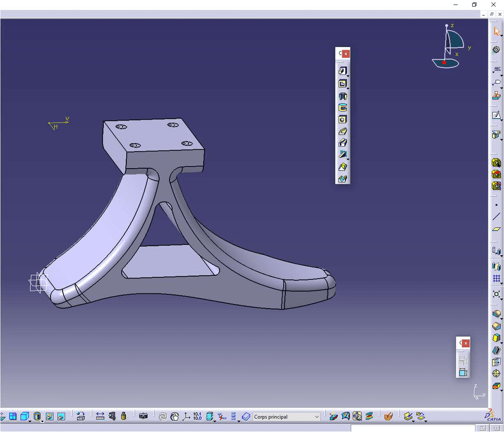This screenshot has height=432, width=504.
Task: Click the Shell icon
Action: click(496, 350)
